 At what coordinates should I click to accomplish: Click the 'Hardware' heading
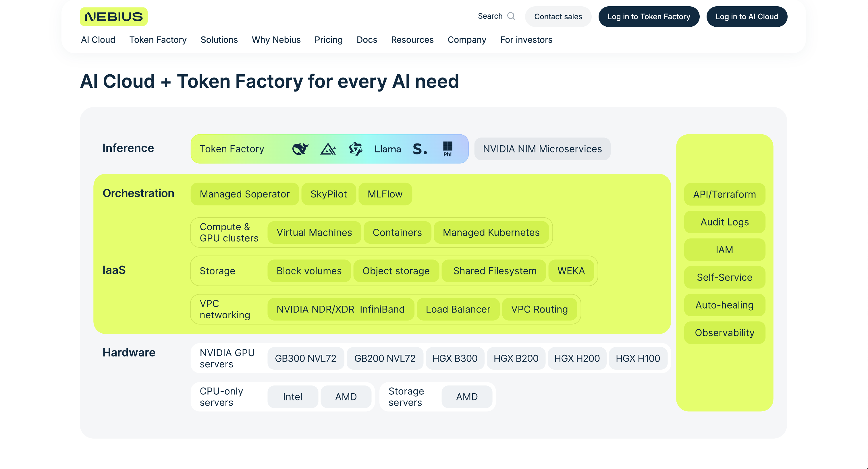pyautogui.click(x=129, y=352)
